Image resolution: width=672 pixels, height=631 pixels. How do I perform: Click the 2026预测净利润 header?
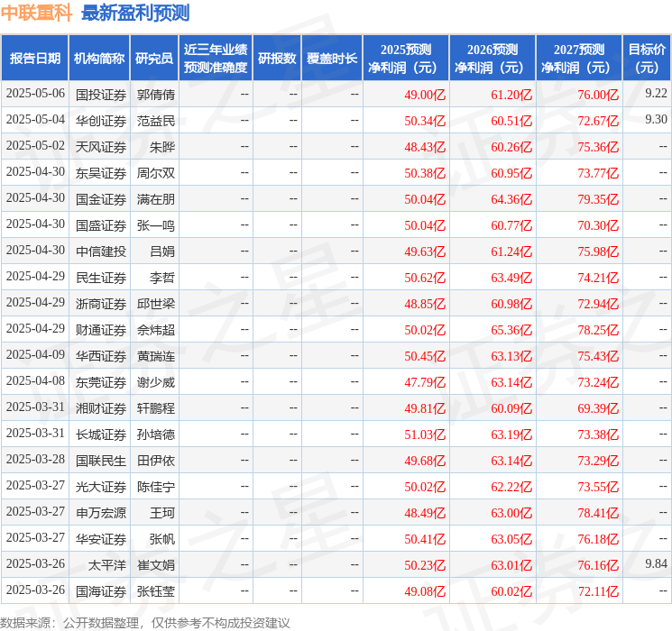coord(492,59)
